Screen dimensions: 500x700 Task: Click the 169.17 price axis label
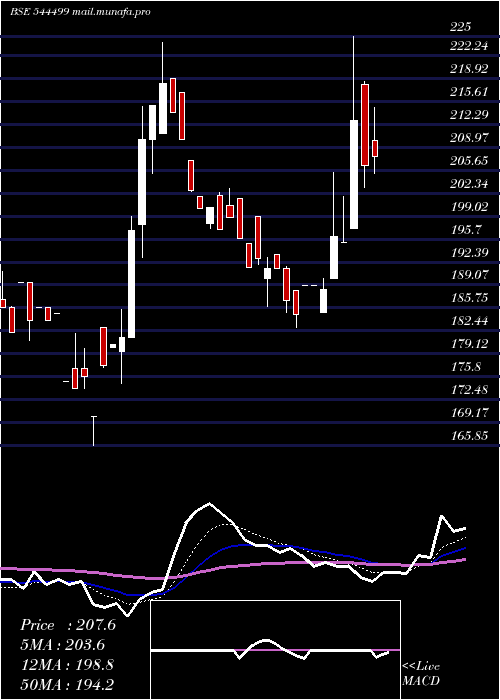(468, 413)
